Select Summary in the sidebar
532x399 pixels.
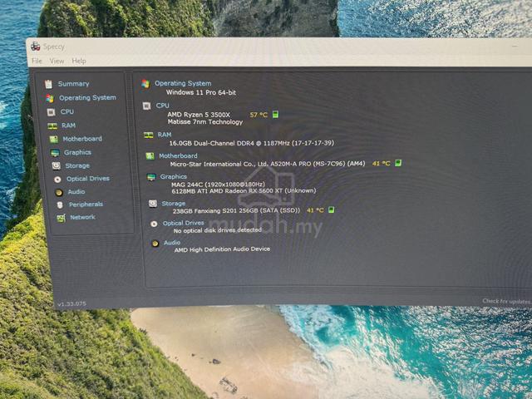[73, 84]
